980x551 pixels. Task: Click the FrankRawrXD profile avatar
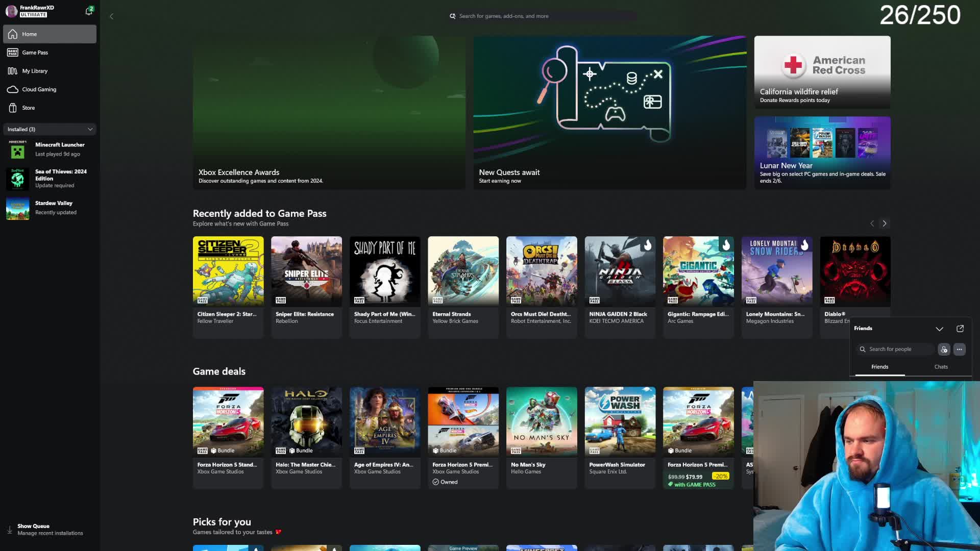pos(11,11)
